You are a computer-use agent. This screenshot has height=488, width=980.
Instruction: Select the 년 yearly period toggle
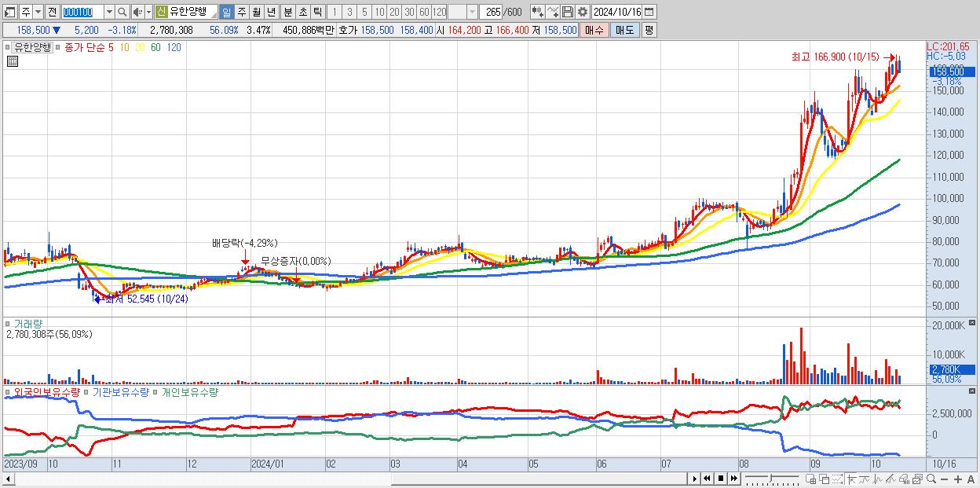(271, 12)
